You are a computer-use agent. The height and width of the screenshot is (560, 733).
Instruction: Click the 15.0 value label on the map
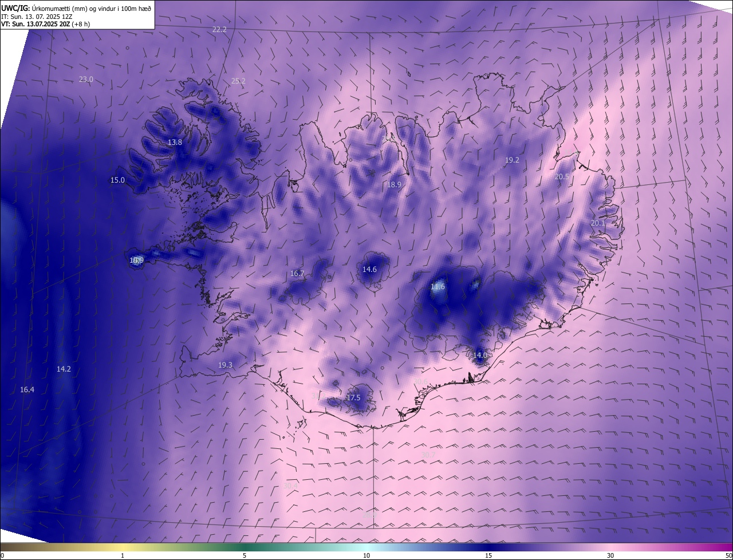click(117, 180)
